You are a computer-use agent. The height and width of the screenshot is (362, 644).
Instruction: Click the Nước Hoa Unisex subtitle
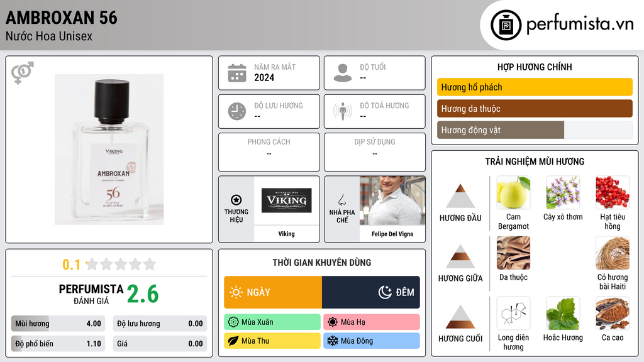coord(49,36)
